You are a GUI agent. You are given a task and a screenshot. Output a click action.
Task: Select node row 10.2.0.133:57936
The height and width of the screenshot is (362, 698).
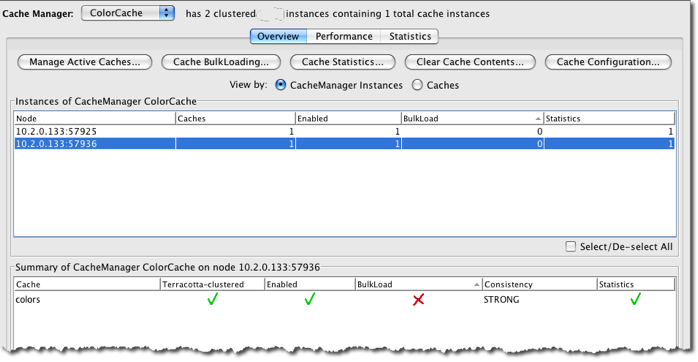pyautogui.click(x=344, y=143)
